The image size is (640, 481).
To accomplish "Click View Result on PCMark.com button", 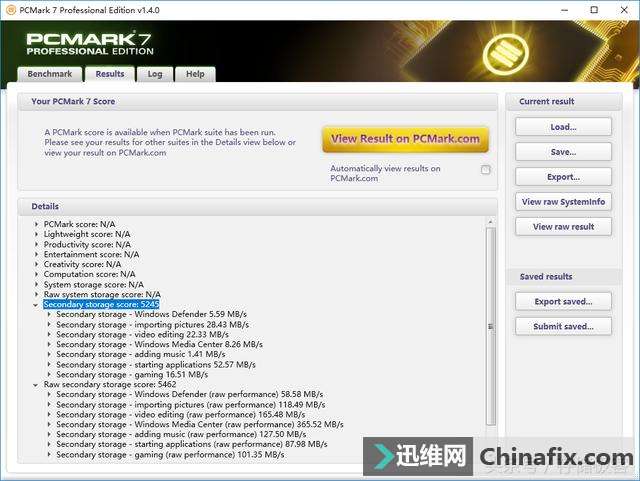I will pyautogui.click(x=405, y=139).
